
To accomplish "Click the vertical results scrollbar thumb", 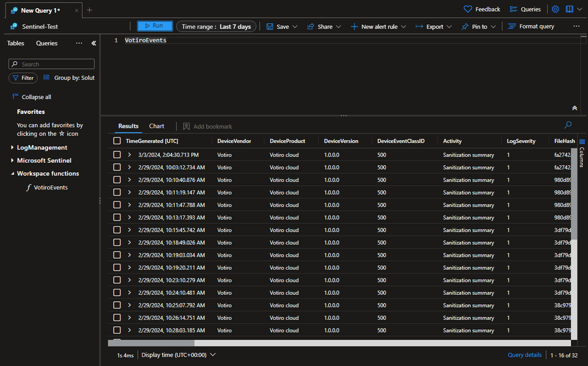I will point(574,194).
